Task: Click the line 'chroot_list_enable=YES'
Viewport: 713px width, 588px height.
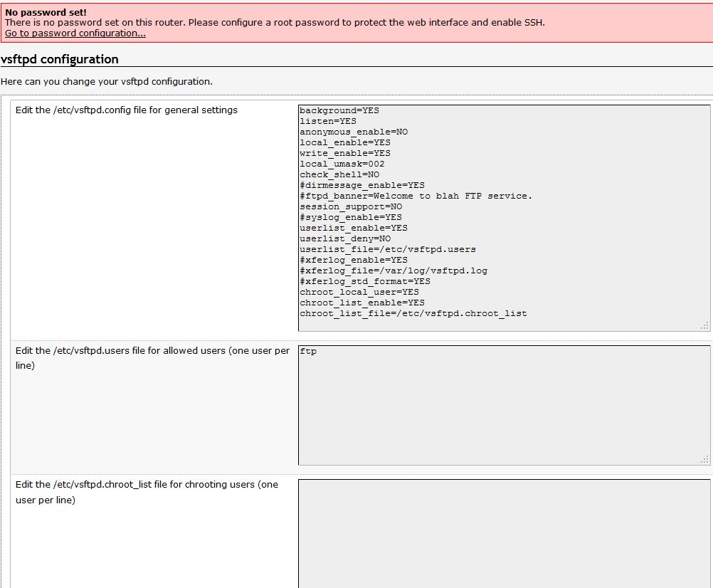Action: click(362, 303)
